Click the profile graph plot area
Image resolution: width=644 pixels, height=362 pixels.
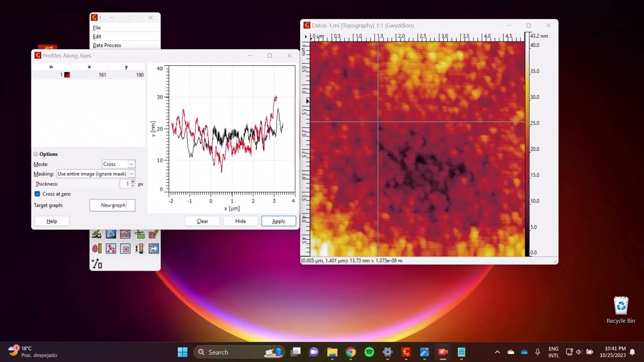click(x=232, y=129)
